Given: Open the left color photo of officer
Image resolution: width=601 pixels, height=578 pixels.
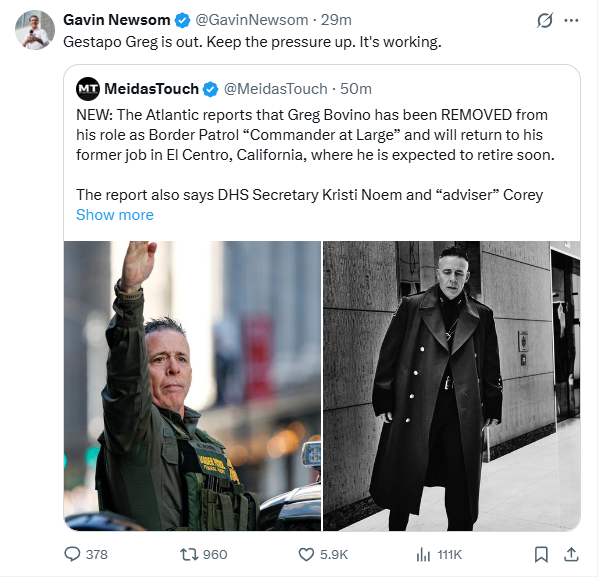Looking at the screenshot, I should point(193,385).
